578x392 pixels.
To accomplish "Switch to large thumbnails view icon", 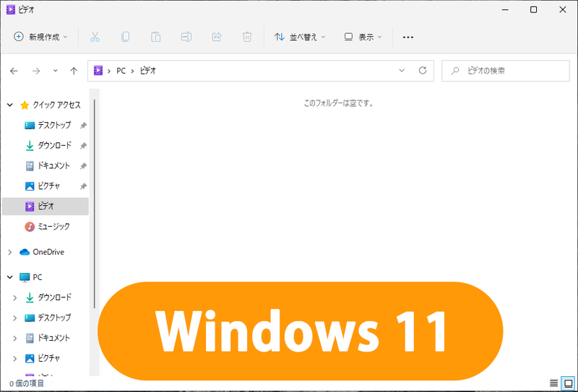I will pyautogui.click(x=569, y=383).
